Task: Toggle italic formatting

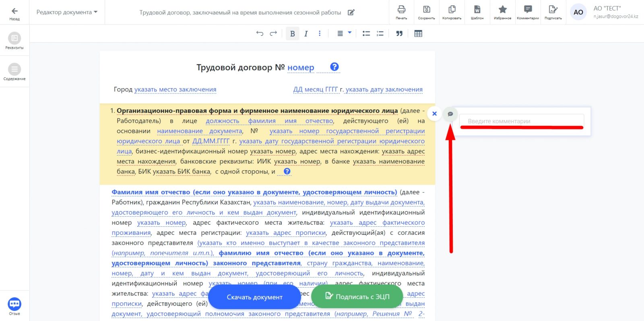Action: [306, 33]
